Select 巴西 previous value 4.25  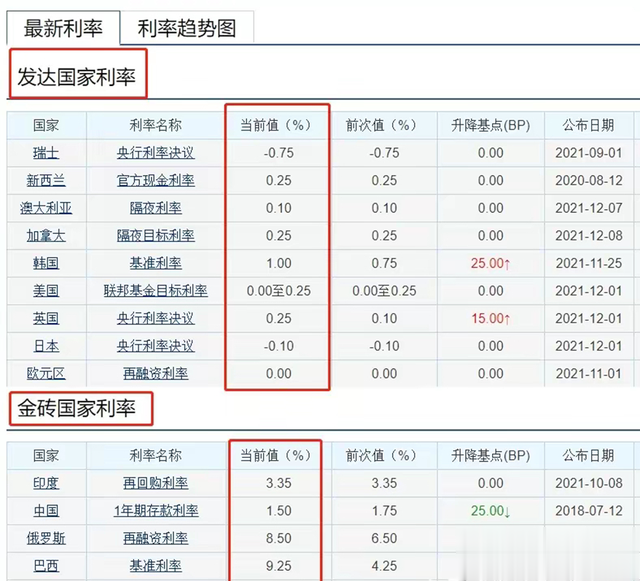pos(384,566)
